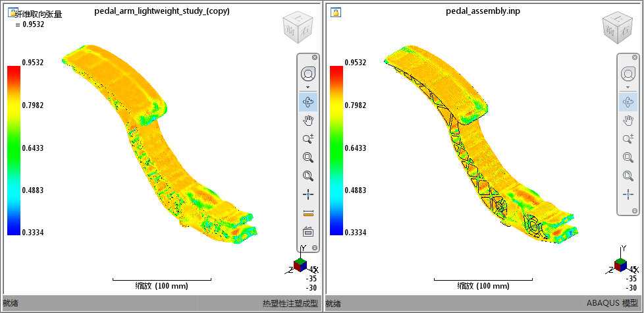Image resolution: width=644 pixels, height=313 pixels.
Task: Click legend value 0.6433 in right viewport
Action: coord(356,148)
